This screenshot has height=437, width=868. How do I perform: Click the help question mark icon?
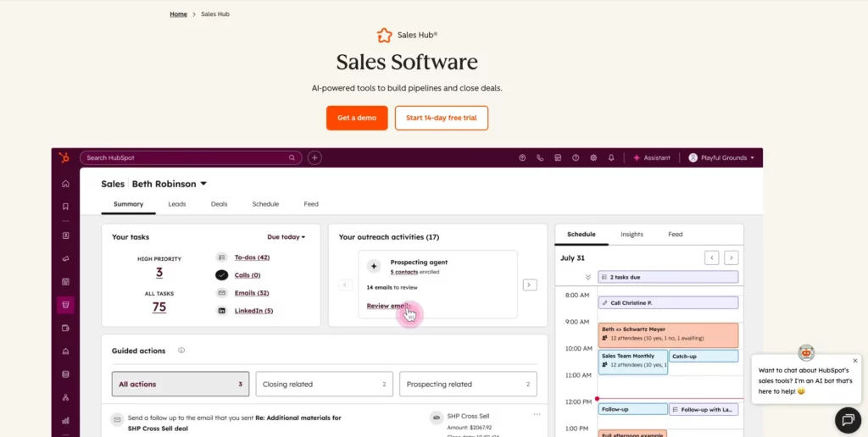click(x=576, y=158)
